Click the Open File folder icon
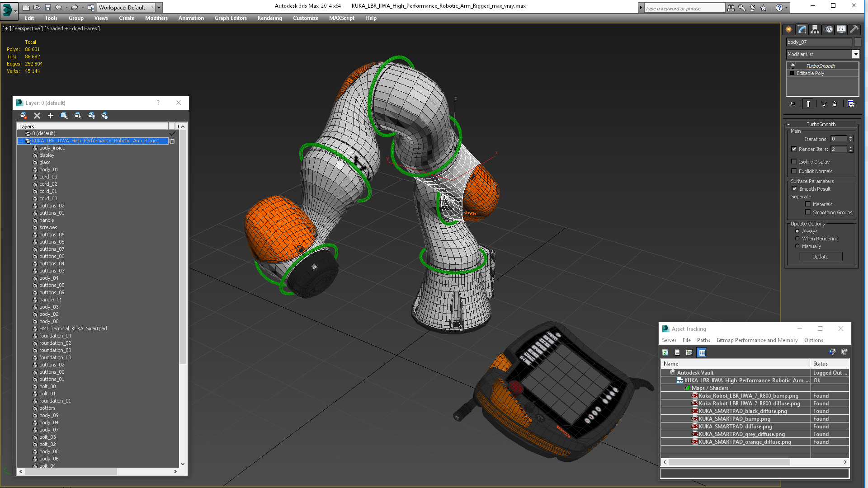 click(x=37, y=7)
